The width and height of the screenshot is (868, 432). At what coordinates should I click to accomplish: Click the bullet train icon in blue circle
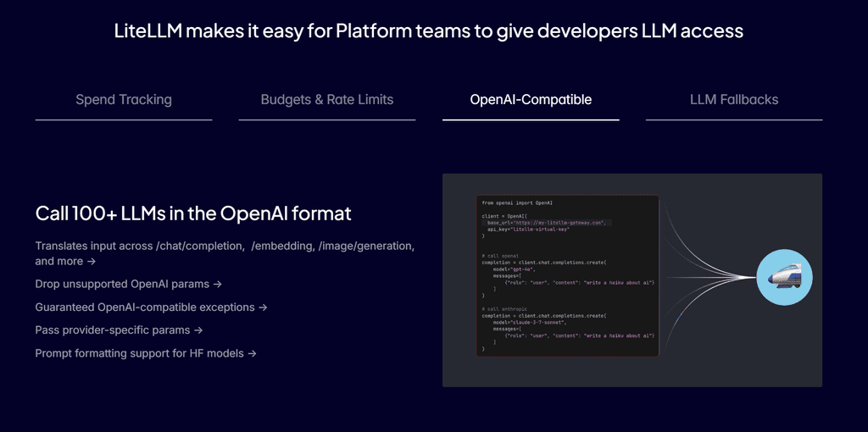tap(785, 278)
